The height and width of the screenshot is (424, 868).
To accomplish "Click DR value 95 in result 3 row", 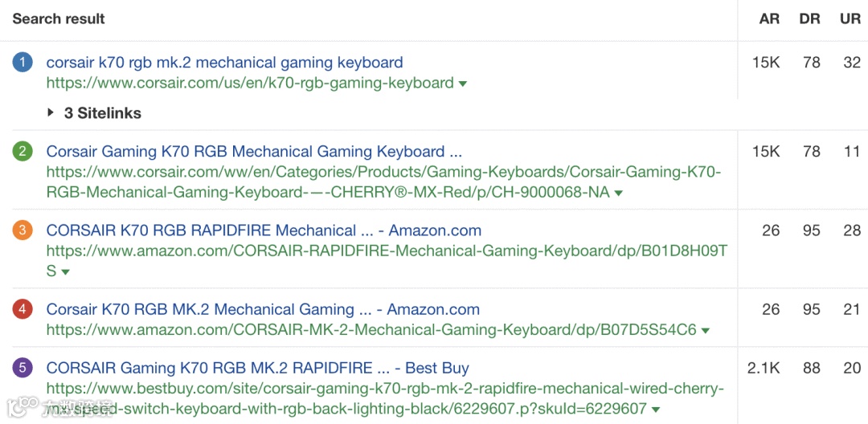I will [812, 230].
